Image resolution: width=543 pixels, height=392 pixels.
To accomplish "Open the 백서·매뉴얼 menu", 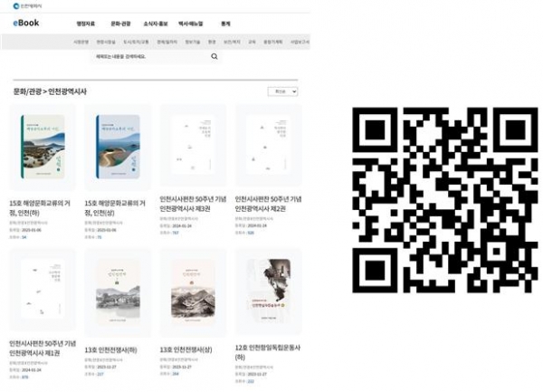I will 190,24.
